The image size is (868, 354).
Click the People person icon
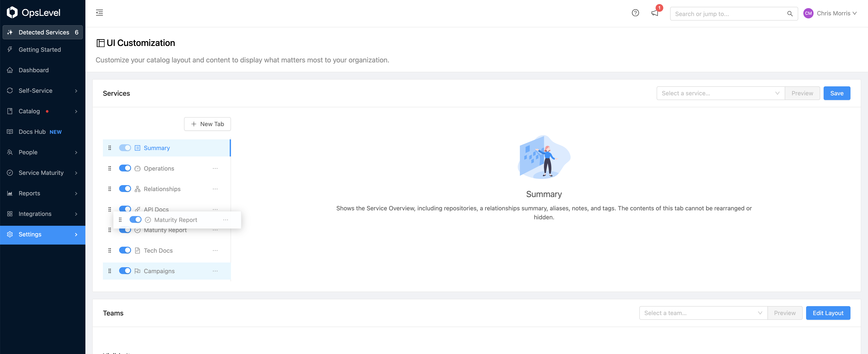coord(10,152)
